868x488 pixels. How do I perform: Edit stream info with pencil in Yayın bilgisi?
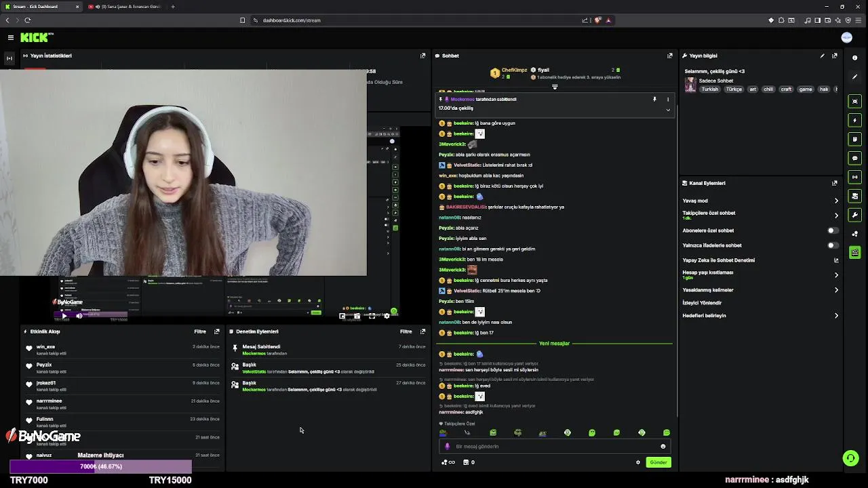pyautogui.click(x=822, y=56)
